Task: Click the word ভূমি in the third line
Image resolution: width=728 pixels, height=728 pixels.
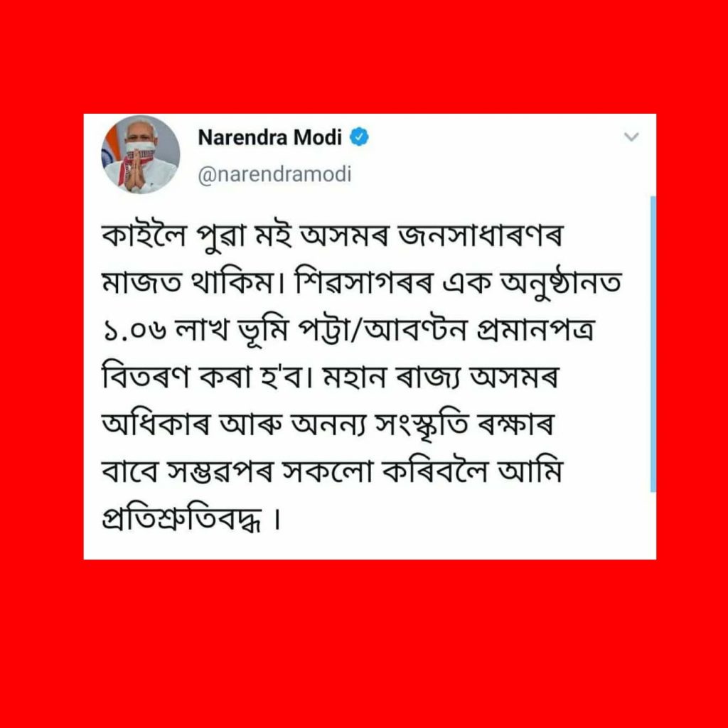Action: pos(263,331)
